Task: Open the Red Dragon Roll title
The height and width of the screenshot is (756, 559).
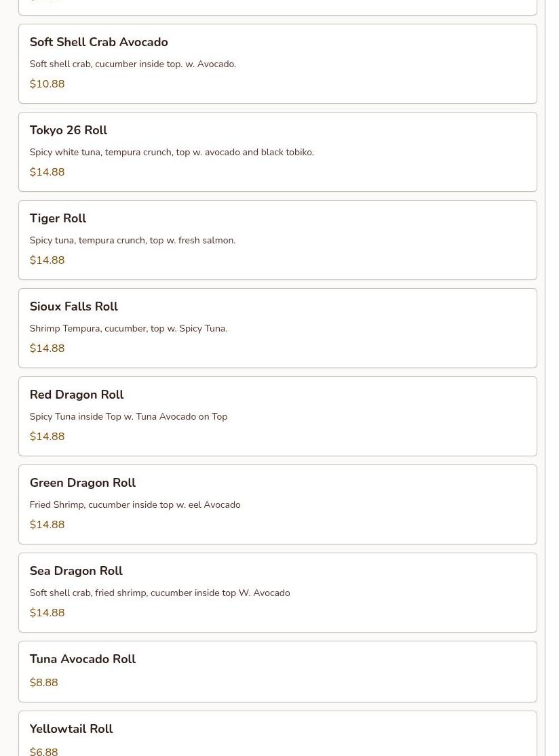Action: [x=77, y=395]
